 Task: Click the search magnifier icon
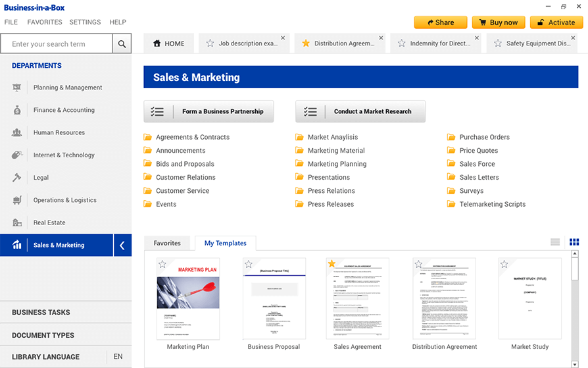[122, 44]
